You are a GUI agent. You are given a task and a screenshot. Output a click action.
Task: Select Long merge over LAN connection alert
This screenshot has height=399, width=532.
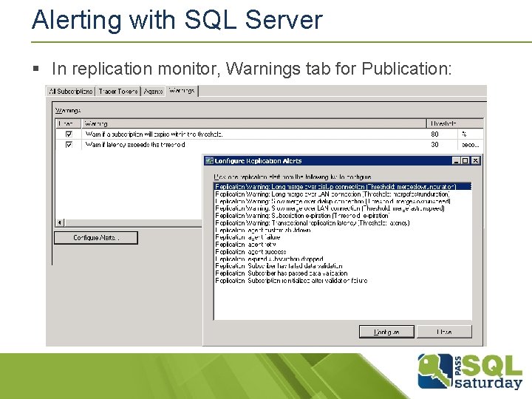(x=332, y=194)
